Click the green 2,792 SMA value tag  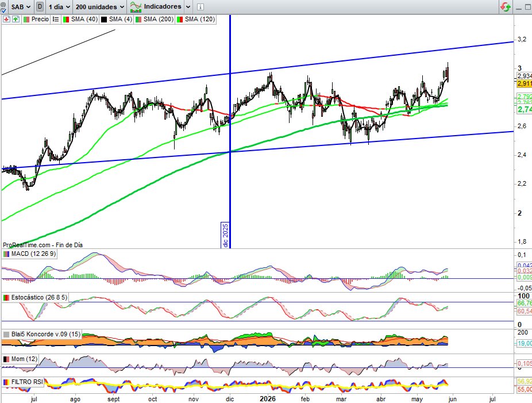[524, 97]
